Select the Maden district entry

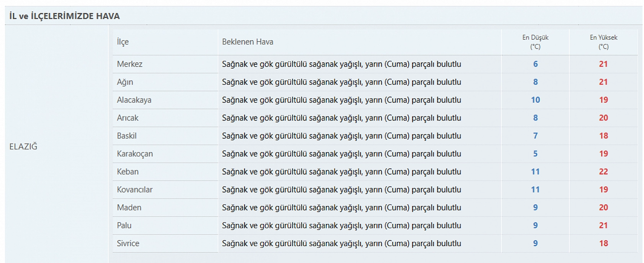tap(129, 207)
